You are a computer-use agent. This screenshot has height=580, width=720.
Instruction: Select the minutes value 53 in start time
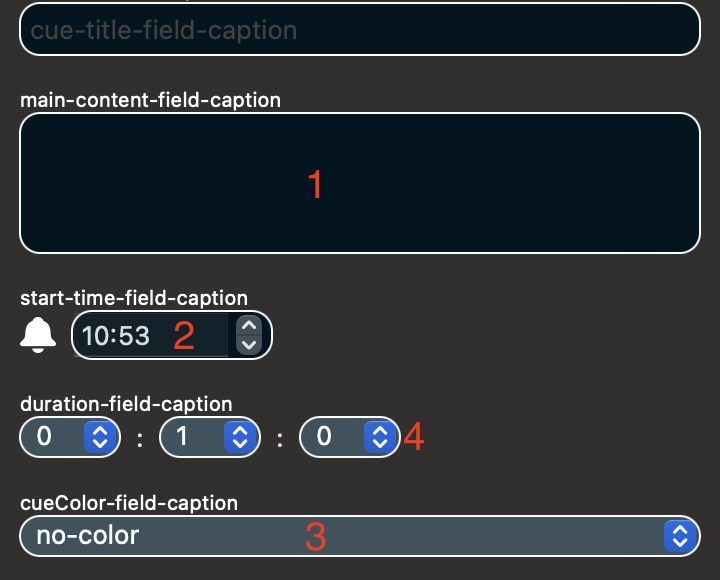(x=133, y=336)
